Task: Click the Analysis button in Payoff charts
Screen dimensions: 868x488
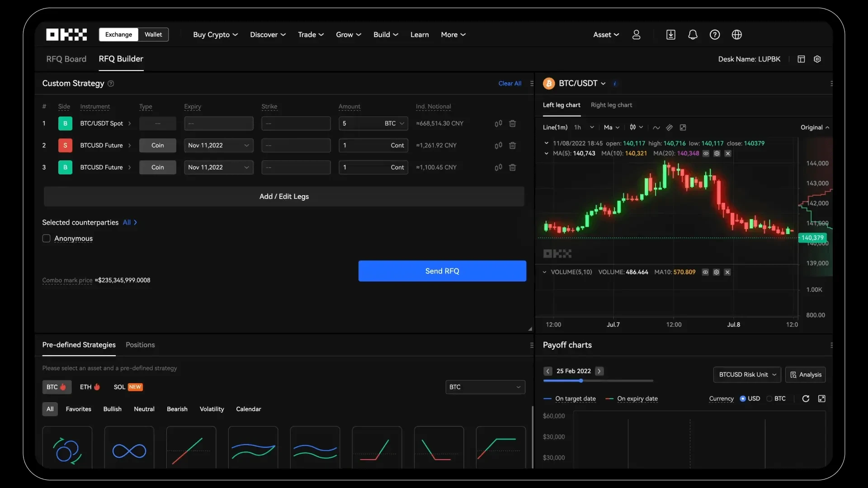Action: pos(806,374)
